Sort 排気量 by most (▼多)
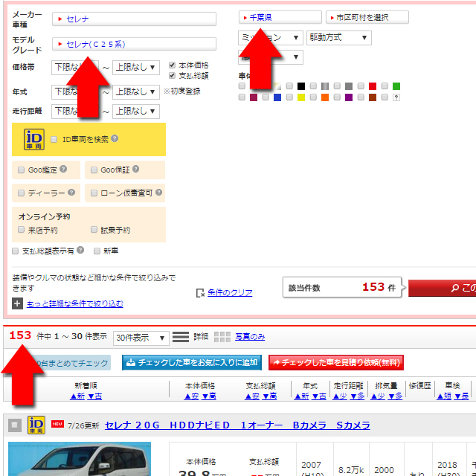The width and height of the screenshot is (476, 476). 395,396
